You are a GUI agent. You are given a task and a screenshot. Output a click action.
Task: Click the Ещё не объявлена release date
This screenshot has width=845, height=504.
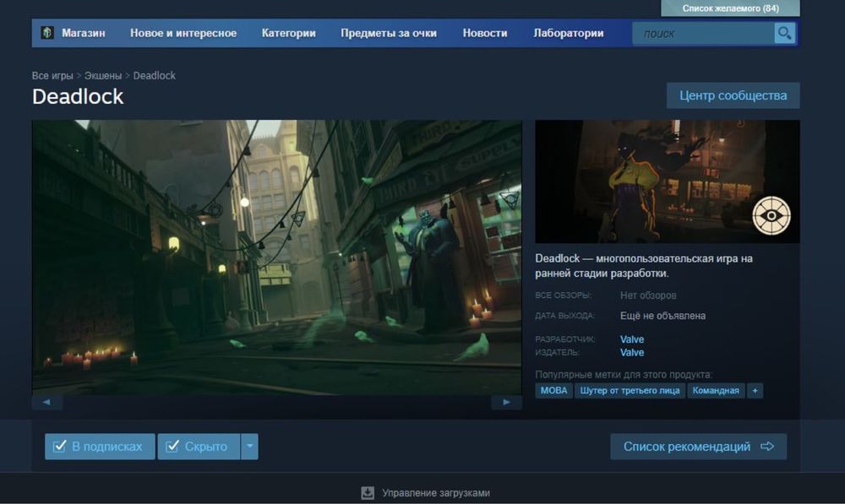point(662,316)
